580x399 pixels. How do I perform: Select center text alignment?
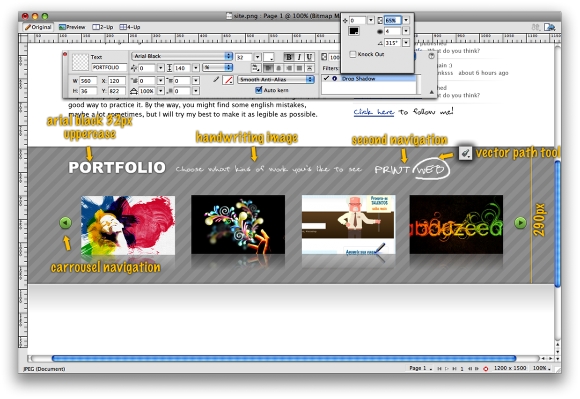pyautogui.click(x=279, y=68)
